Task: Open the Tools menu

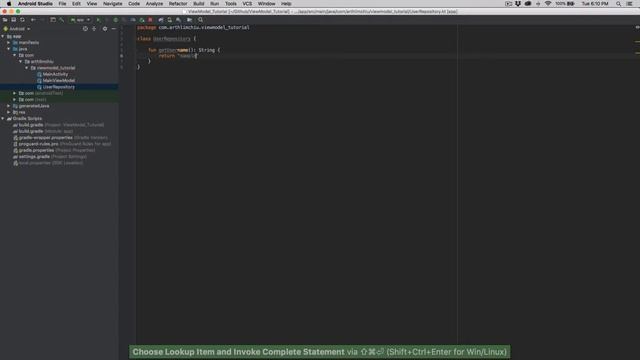Action: [x=231, y=4]
